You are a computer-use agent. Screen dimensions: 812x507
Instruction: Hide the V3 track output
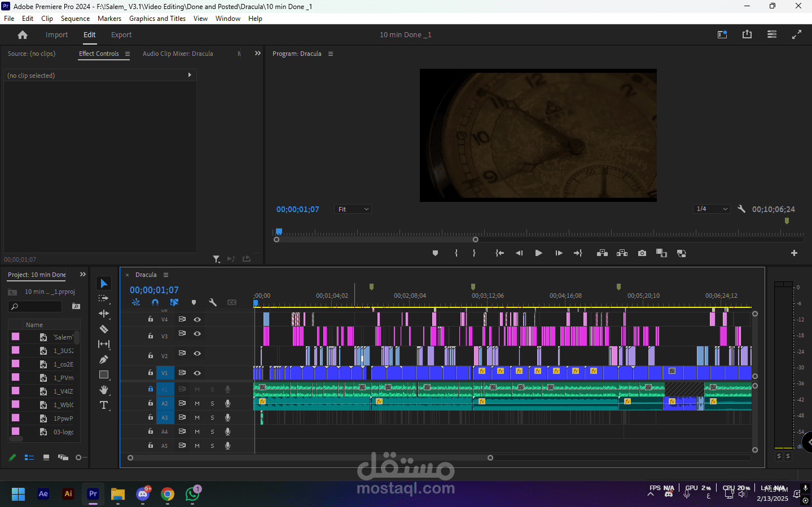tap(197, 334)
